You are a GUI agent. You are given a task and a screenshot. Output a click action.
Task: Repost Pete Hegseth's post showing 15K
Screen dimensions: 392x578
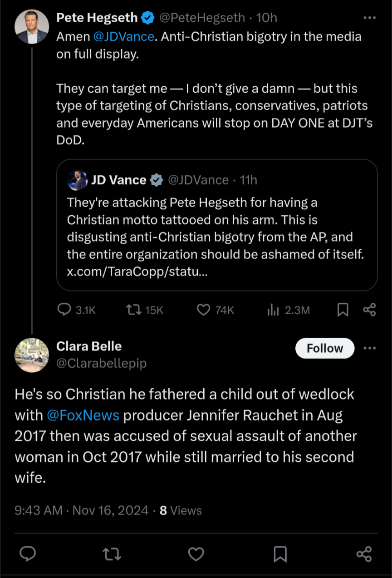point(133,310)
